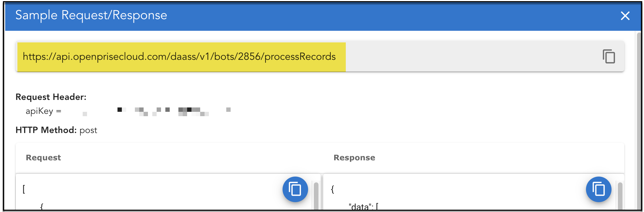Click the highlighted processRecords URL text
The height and width of the screenshot is (212, 644).
[x=179, y=57]
